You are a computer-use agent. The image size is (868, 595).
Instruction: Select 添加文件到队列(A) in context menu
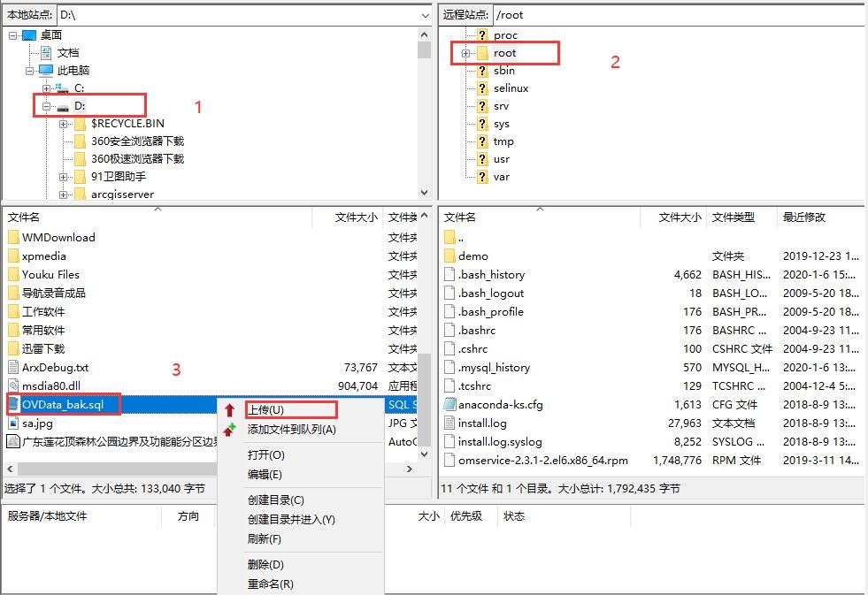tap(291, 430)
